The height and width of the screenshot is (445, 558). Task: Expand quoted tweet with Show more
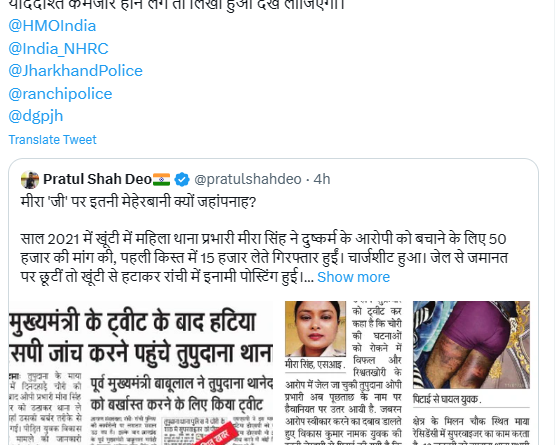[x=353, y=277]
